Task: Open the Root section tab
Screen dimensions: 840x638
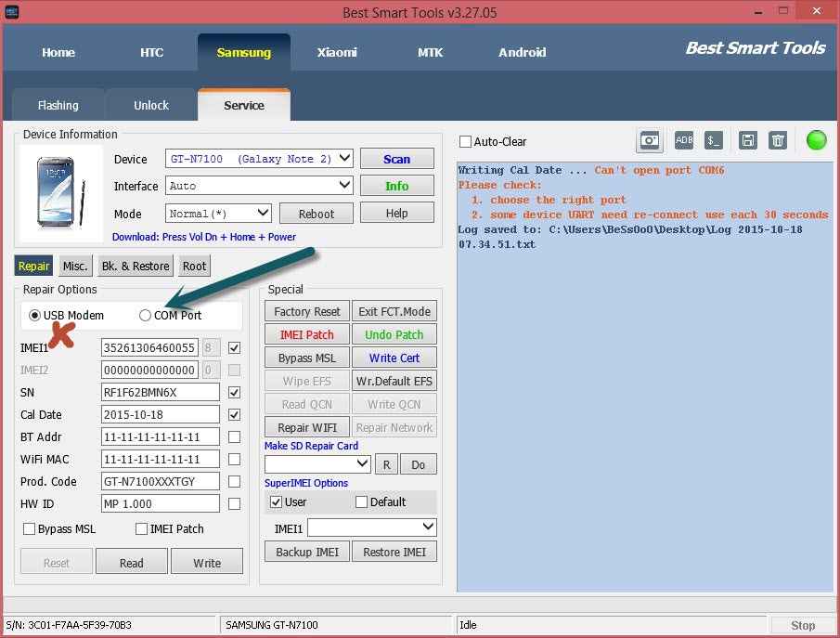Action: click(194, 266)
